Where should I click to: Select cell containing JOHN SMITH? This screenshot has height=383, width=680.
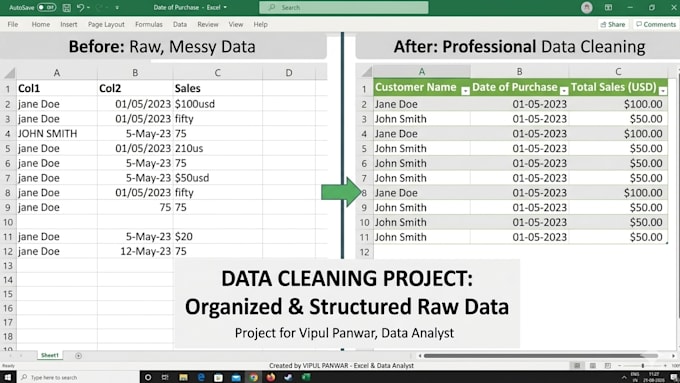point(57,134)
